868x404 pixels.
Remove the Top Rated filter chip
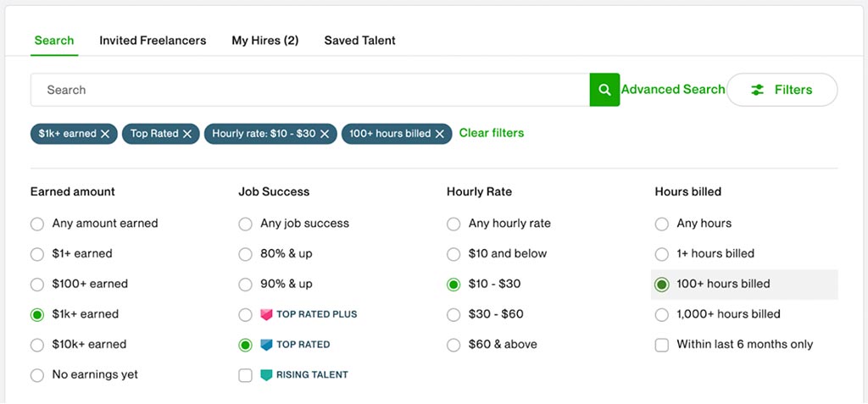point(187,134)
